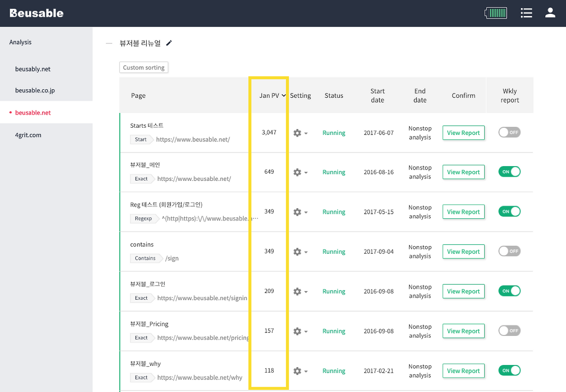Image resolution: width=566 pixels, height=392 pixels.
Task: View Report for Reg 테스트 row
Action: [463, 212]
